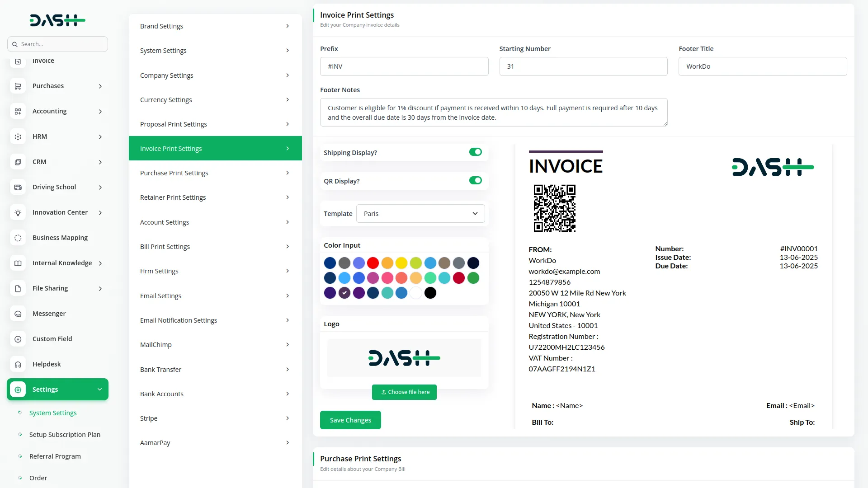The height and width of the screenshot is (488, 868).
Task: Click the Messenger chat icon
Action: click(18, 314)
